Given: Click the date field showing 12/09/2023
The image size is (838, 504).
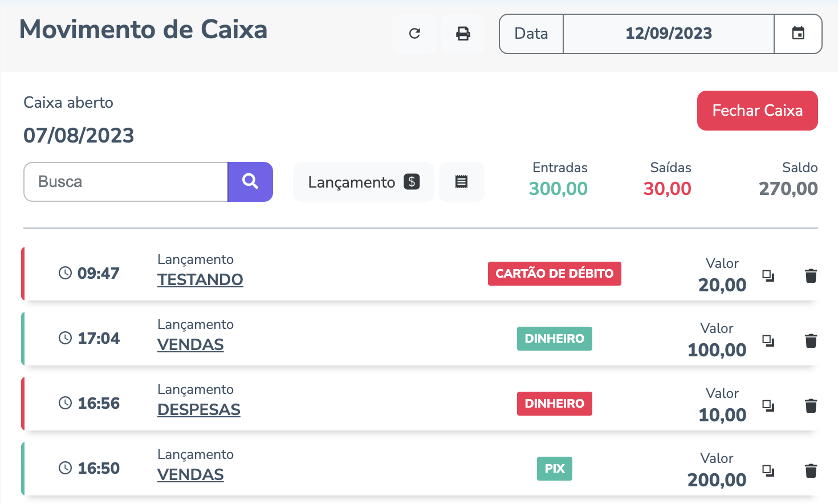Looking at the screenshot, I should click(x=668, y=34).
